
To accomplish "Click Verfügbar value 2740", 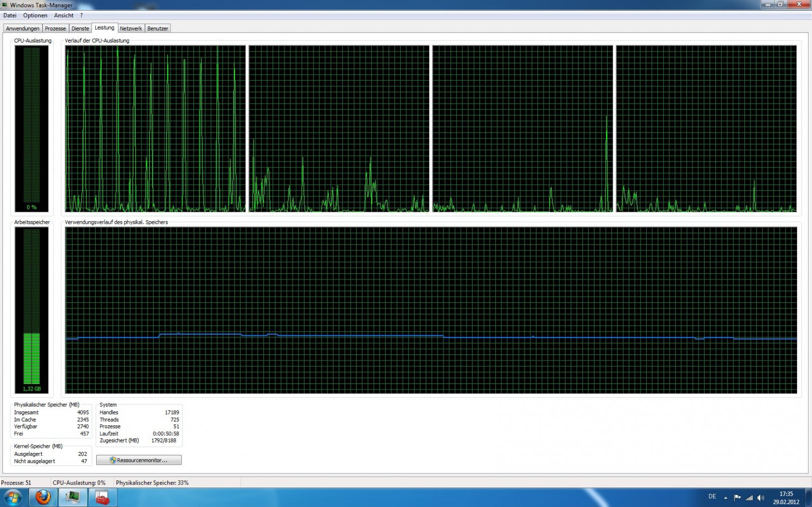I will pos(83,427).
